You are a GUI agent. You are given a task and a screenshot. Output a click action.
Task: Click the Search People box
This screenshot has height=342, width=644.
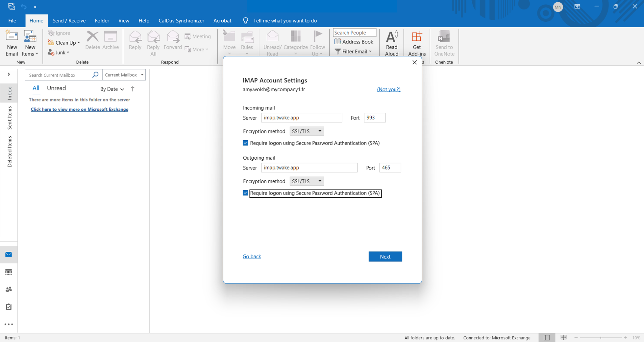point(355,33)
